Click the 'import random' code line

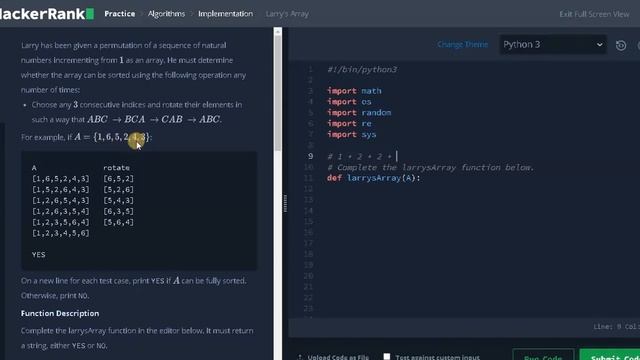pyautogui.click(x=359, y=113)
